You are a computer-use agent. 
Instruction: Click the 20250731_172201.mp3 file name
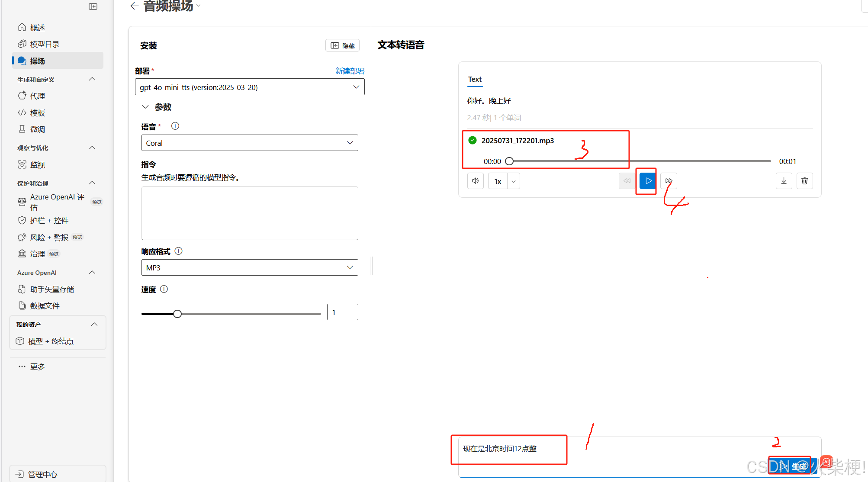(x=518, y=141)
